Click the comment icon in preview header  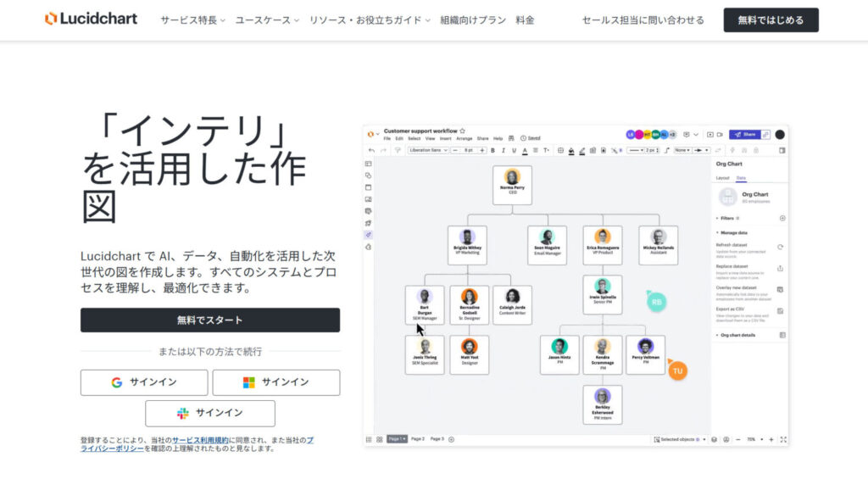coord(687,135)
